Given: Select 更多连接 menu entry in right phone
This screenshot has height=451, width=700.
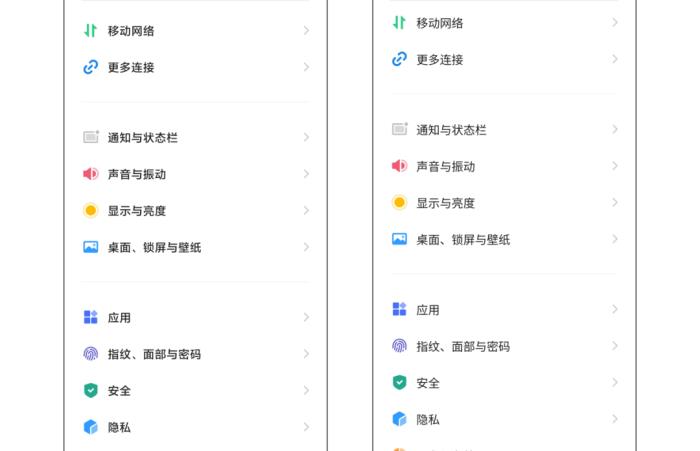Looking at the screenshot, I should pyautogui.click(x=504, y=59).
